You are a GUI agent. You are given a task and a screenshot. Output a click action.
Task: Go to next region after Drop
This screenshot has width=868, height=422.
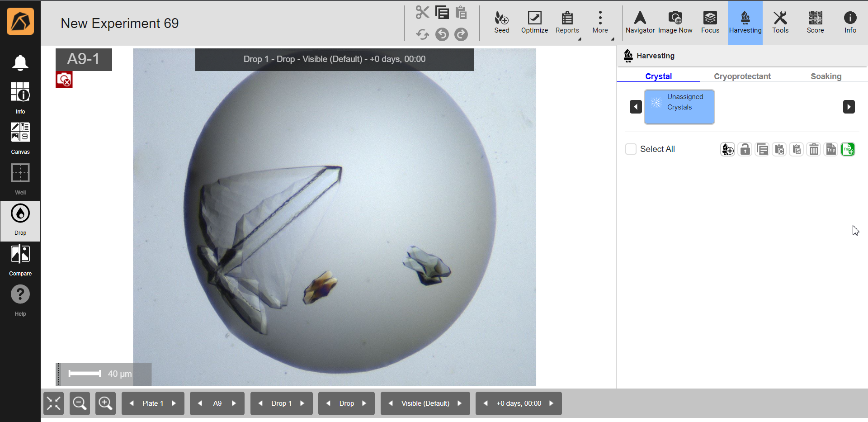click(364, 403)
